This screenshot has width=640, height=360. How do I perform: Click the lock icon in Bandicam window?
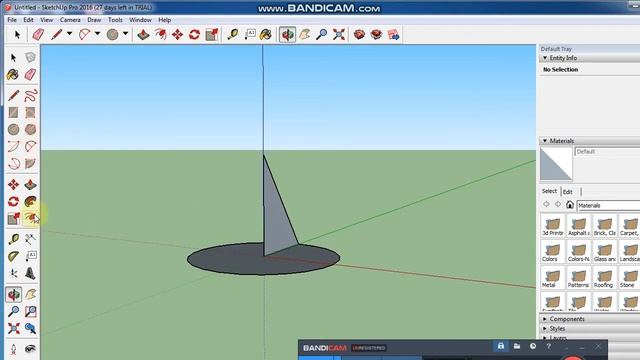click(x=500, y=346)
